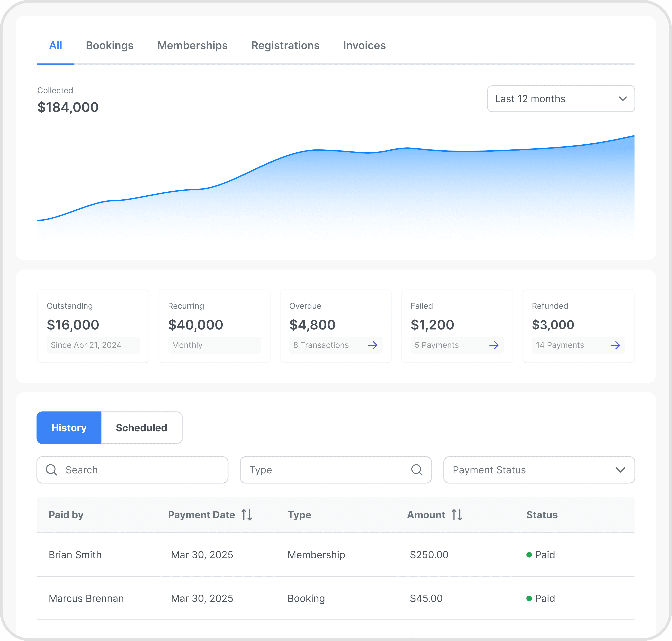Viewport: 672px width, 641px height.
Task: Sort by Amount arrows icon
Action: (x=457, y=515)
